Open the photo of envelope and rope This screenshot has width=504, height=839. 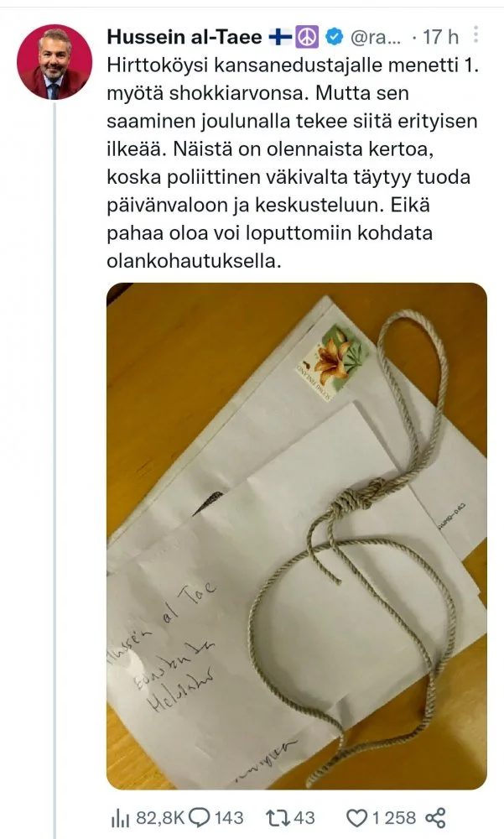click(297, 535)
